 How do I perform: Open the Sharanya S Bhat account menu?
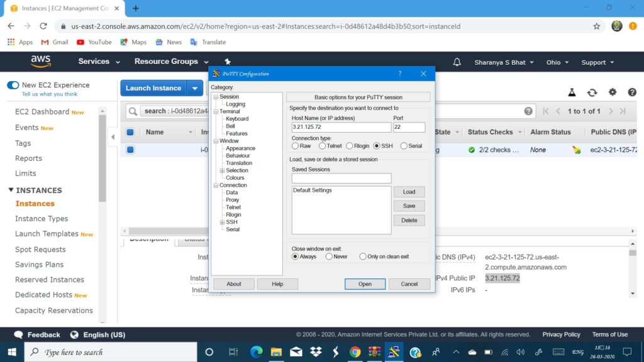504,62
